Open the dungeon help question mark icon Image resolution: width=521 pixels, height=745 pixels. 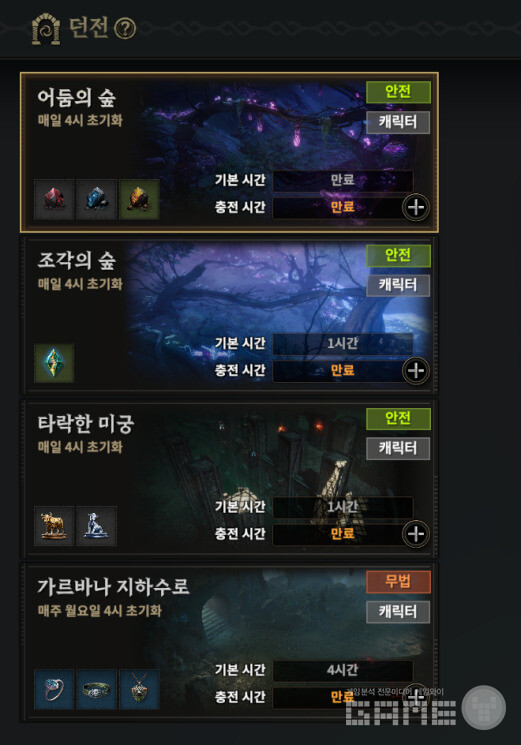point(125,29)
